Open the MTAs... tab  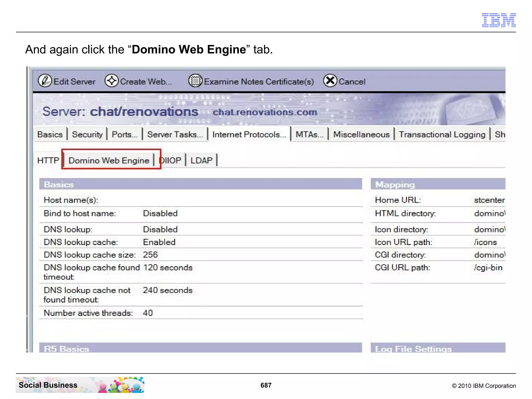point(310,135)
